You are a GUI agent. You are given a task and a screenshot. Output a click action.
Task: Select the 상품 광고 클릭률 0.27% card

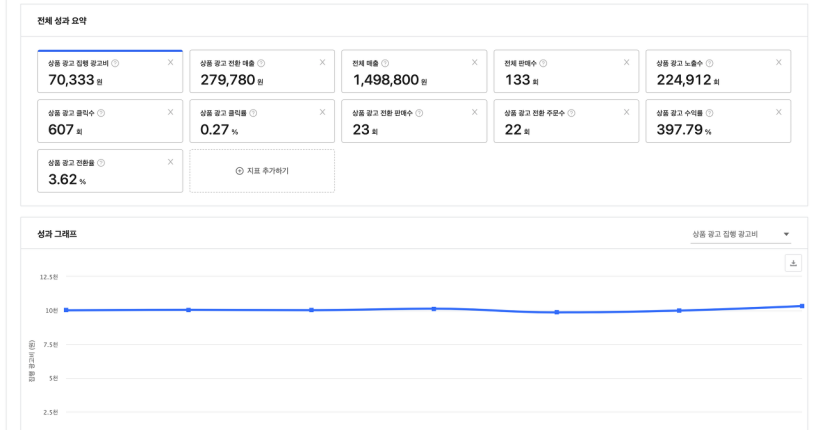(x=262, y=122)
